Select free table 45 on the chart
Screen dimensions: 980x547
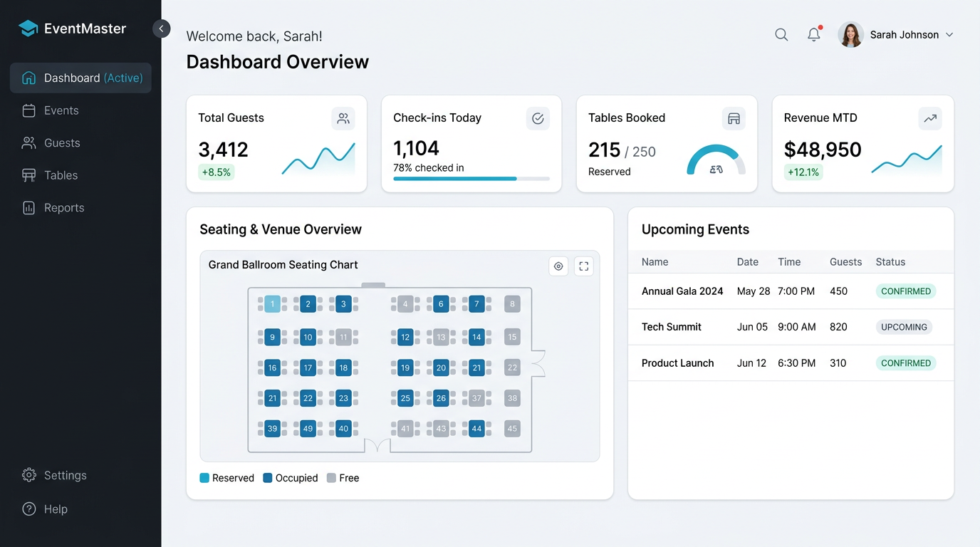point(512,429)
